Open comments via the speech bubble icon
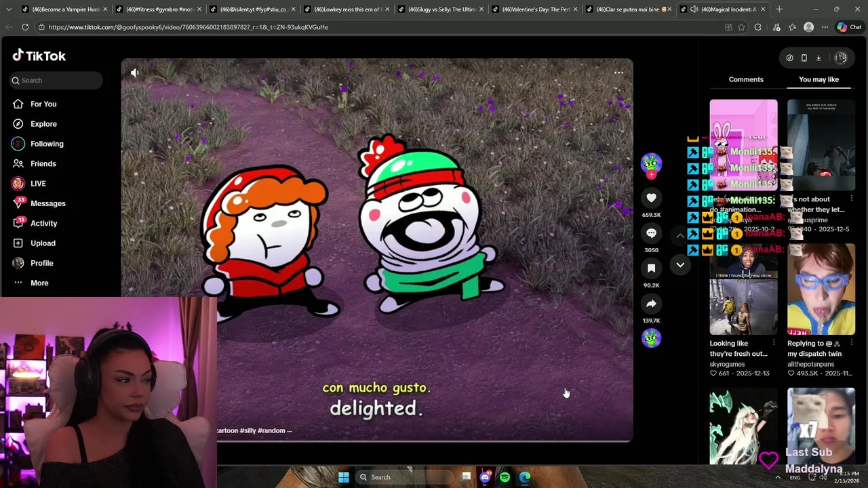Screen dimensions: 868x488 coord(651,232)
